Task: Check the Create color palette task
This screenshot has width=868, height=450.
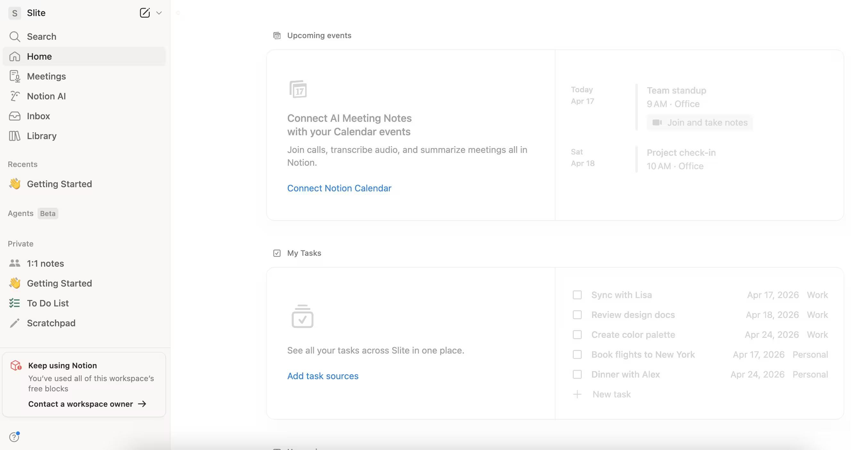Action: coord(577,335)
